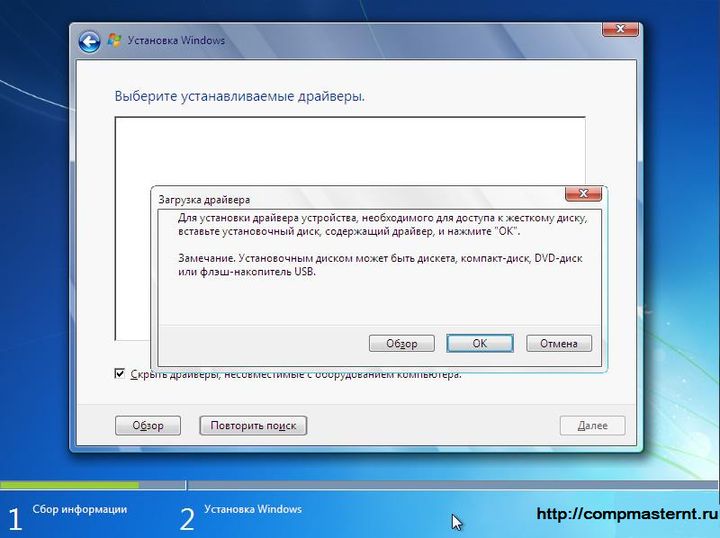This screenshot has width=720, height=538.
Task: Click the Установка Windows step label at bottom
Action: point(253,509)
